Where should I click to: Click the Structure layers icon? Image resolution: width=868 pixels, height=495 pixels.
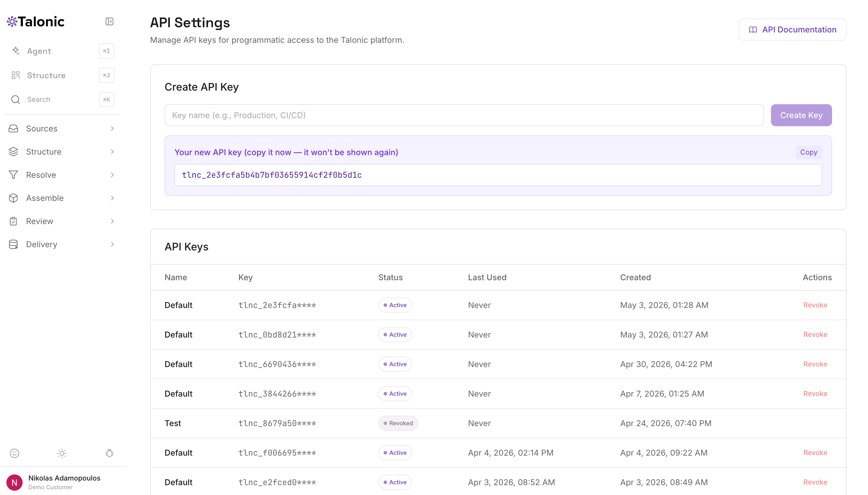13,152
